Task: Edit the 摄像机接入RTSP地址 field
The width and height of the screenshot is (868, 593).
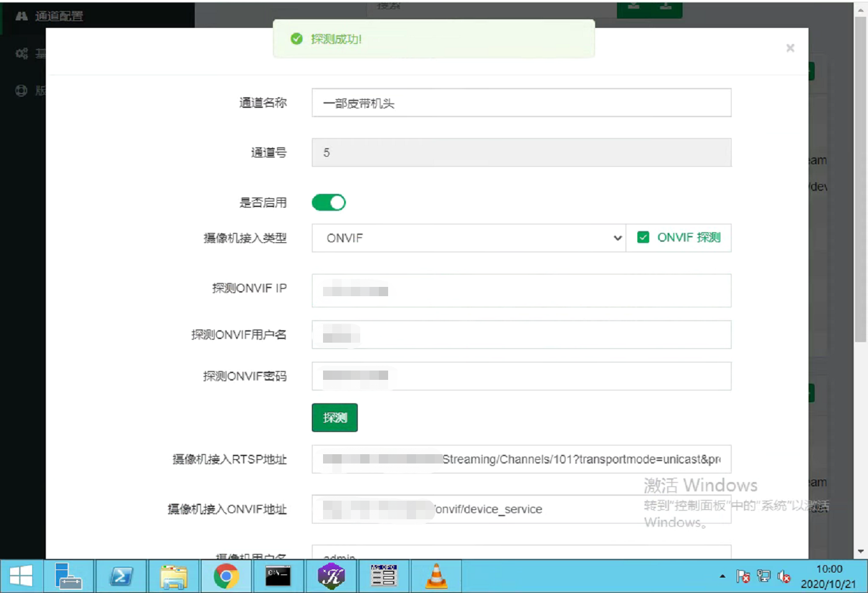Action: (x=521, y=459)
